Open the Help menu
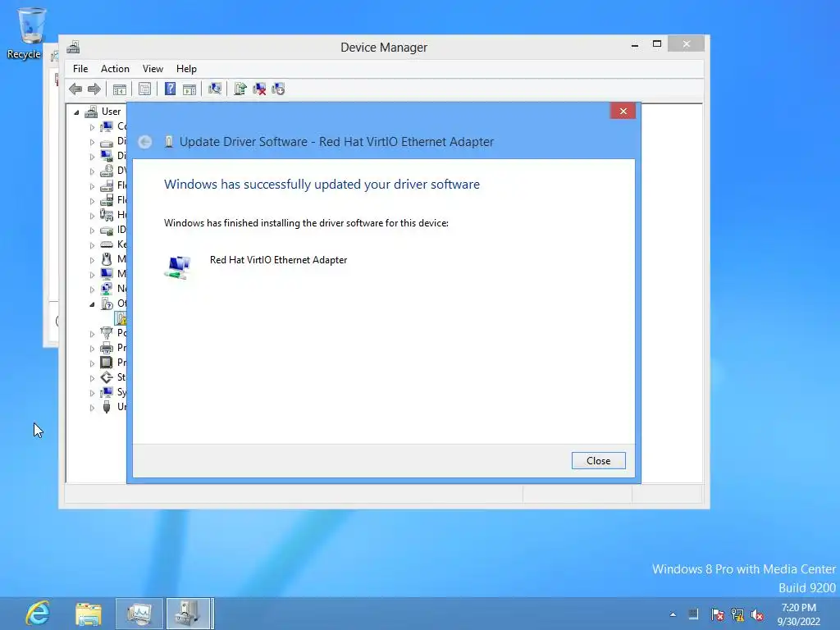 [186, 69]
